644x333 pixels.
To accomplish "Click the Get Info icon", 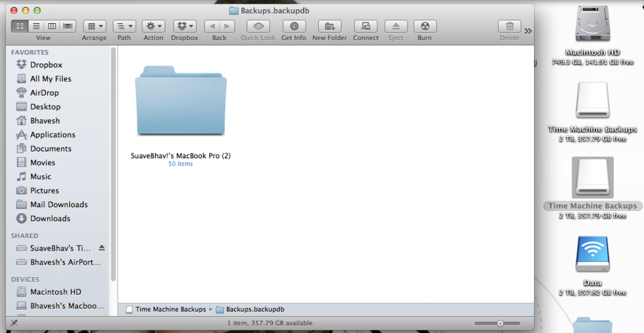I will click(294, 26).
